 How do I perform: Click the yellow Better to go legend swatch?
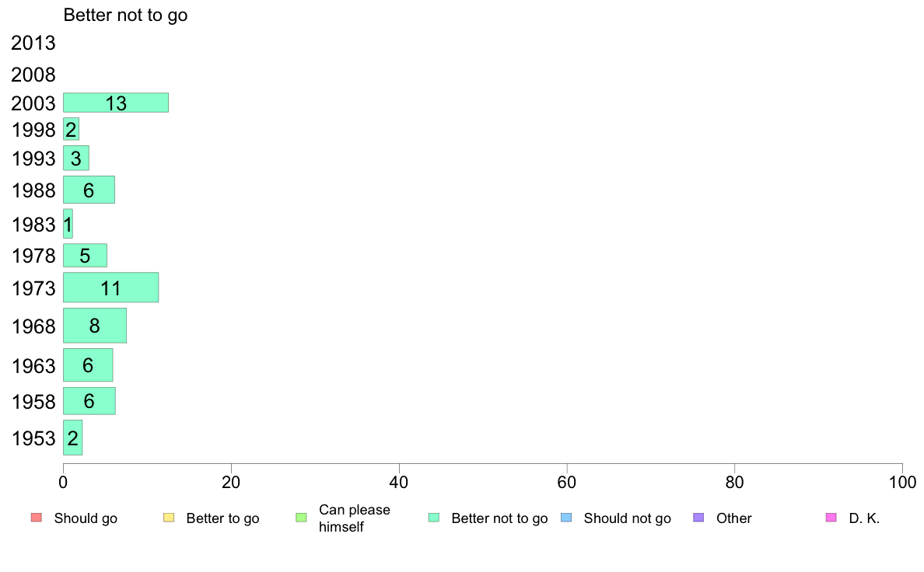coord(169,518)
